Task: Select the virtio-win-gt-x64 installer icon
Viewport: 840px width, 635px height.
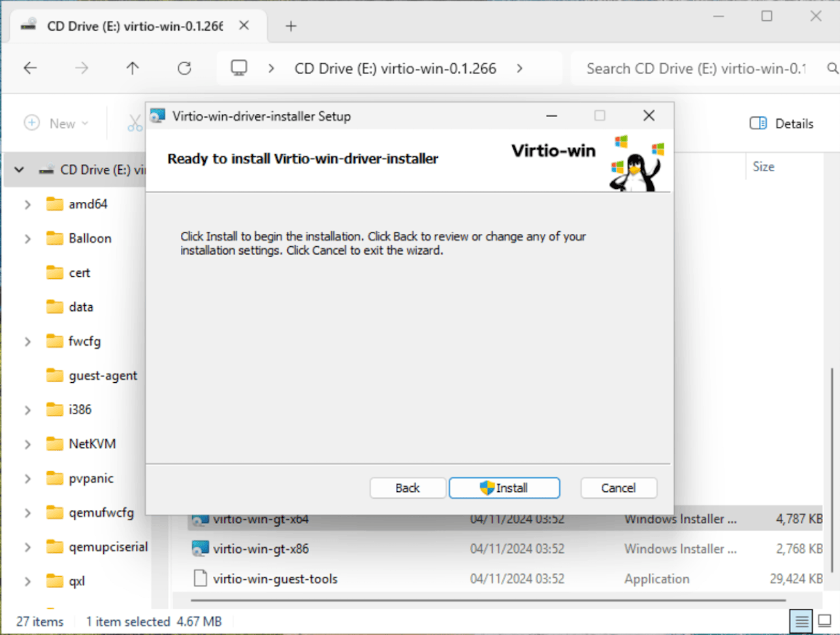Action: (200, 518)
